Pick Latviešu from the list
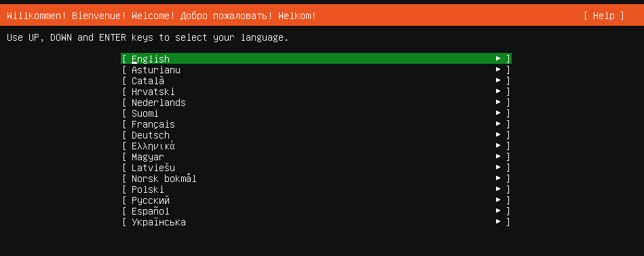644x256 pixels. 316,168
